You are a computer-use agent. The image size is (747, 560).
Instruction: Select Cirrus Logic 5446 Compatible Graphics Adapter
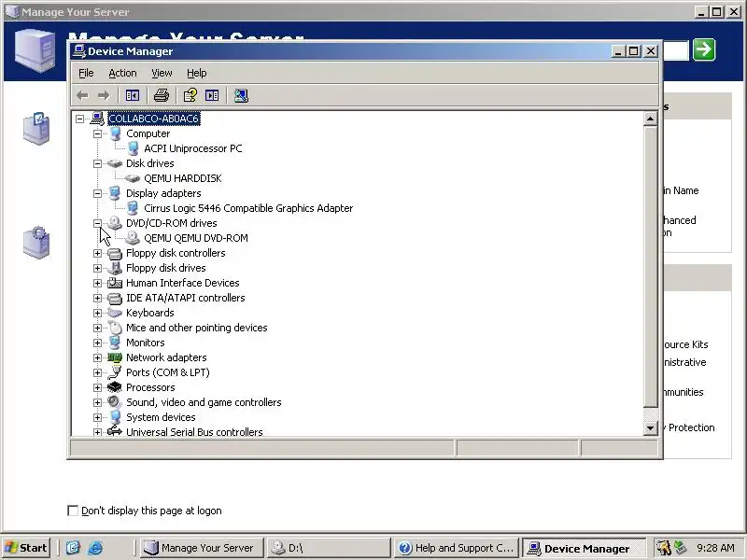click(248, 208)
